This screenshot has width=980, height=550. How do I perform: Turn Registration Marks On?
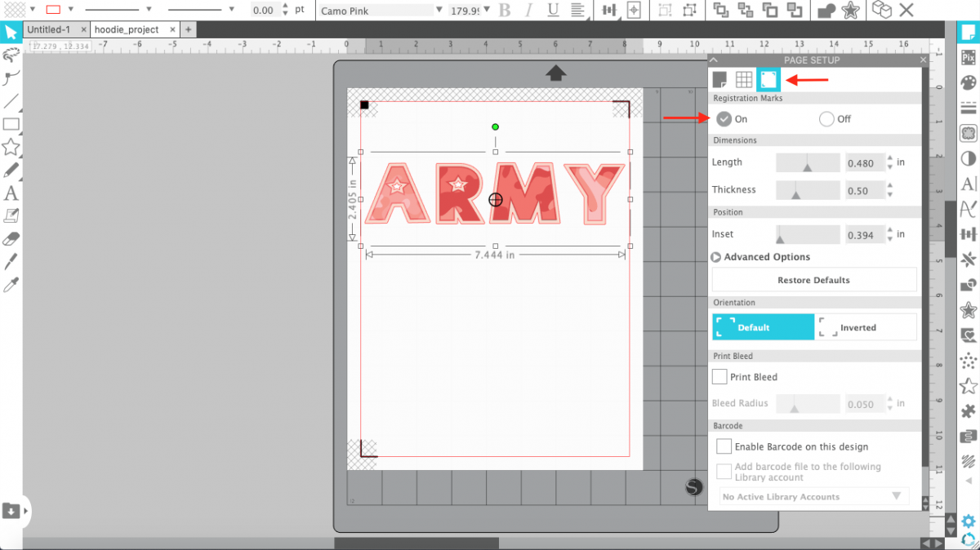724,119
